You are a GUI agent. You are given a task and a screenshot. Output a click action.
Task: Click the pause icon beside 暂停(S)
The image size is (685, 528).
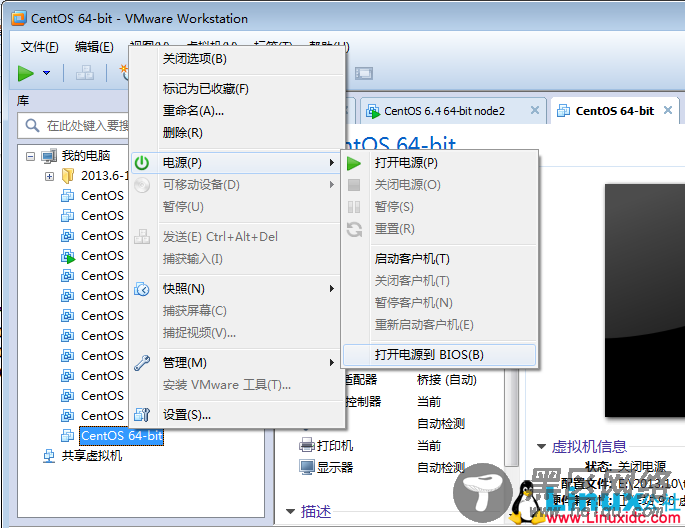354,207
